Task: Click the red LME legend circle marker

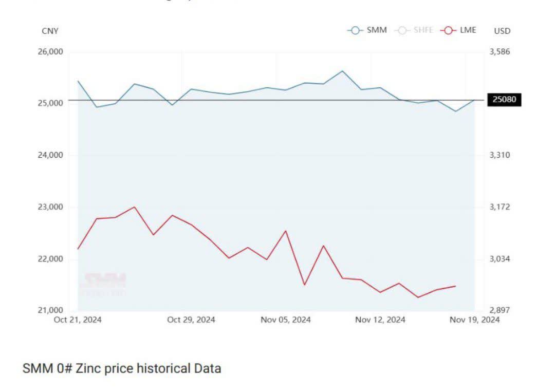Action: [448, 30]
